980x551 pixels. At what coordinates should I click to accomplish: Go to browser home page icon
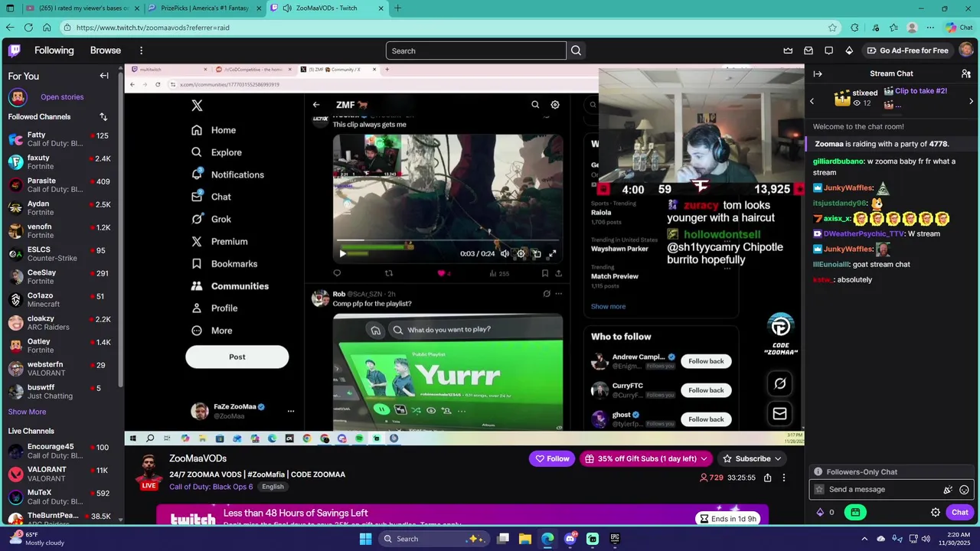[x=47, y=28]
